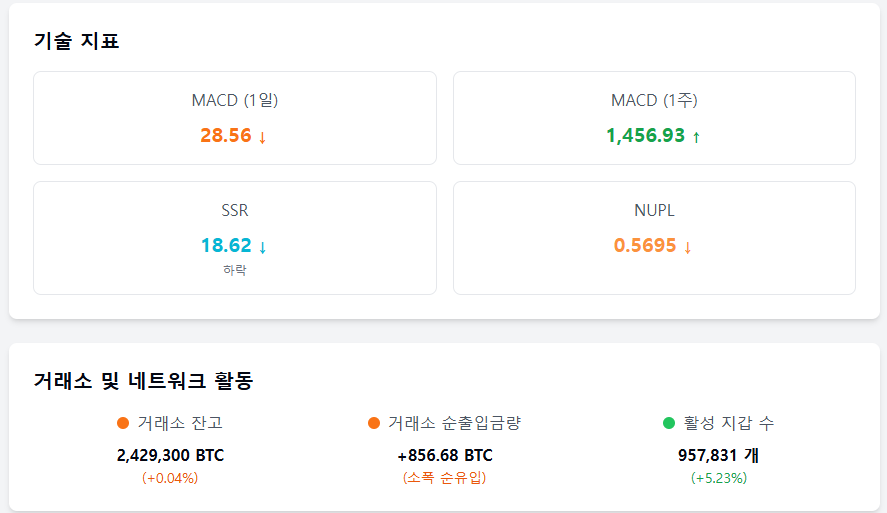This screenshot has height=513, width=887.
Task: Click the 957,831 개 active wallet count
Action: tap(718, 455)
